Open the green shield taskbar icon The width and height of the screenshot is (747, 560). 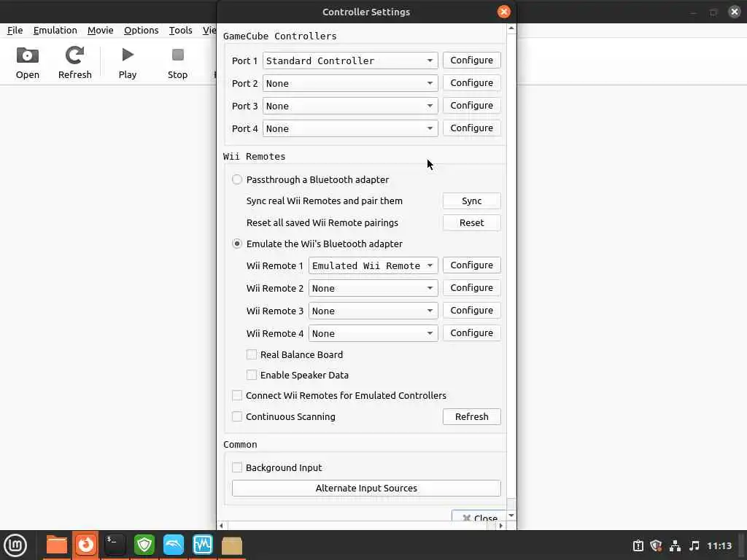144,545
